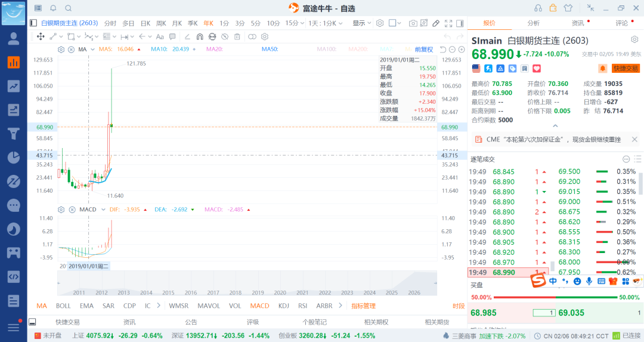Image resolution: width=644 pixels, height=342 pixels.
Task: Click the 快捷交易 orange button
Action: click(626, 68)
